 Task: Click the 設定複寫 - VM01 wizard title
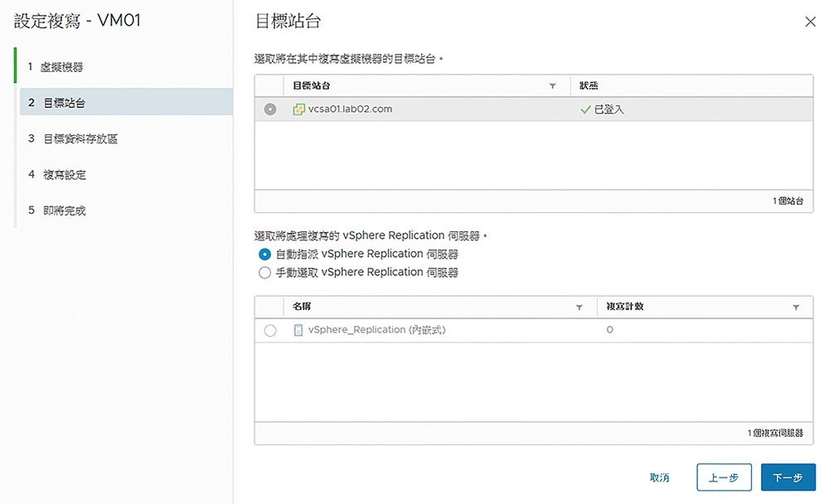tap(77, 21)
